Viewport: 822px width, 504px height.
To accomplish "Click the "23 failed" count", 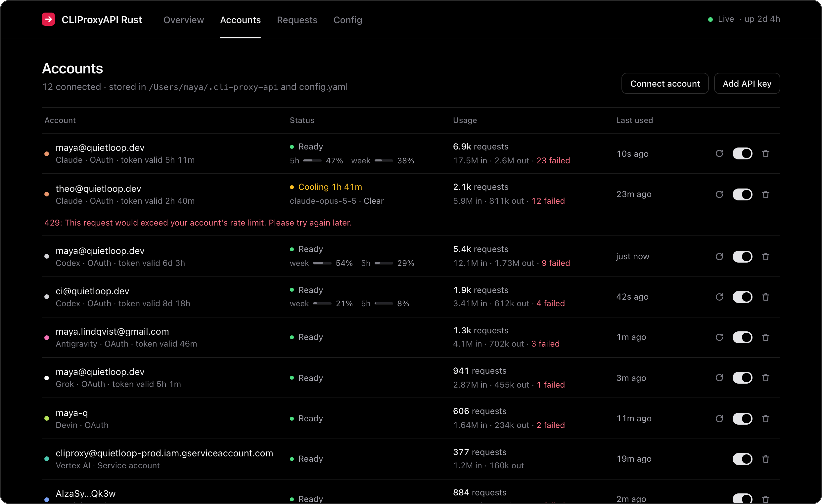I will (553, 160).
